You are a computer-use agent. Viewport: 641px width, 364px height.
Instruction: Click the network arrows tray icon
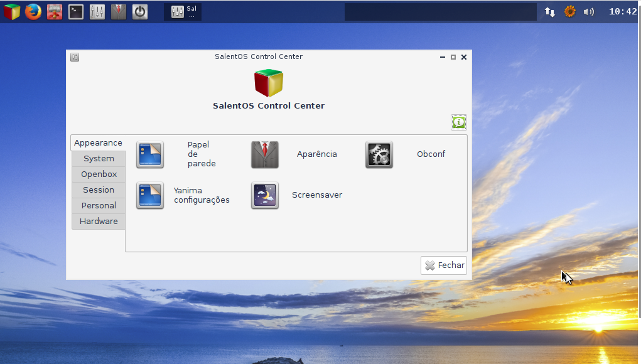(x=550, y=12)
